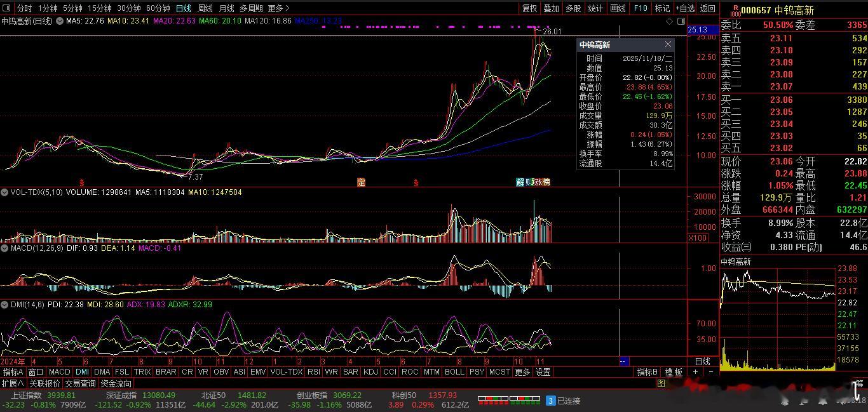Click the 定 marker on the chart
868x412 pixels.
[361, 182]
